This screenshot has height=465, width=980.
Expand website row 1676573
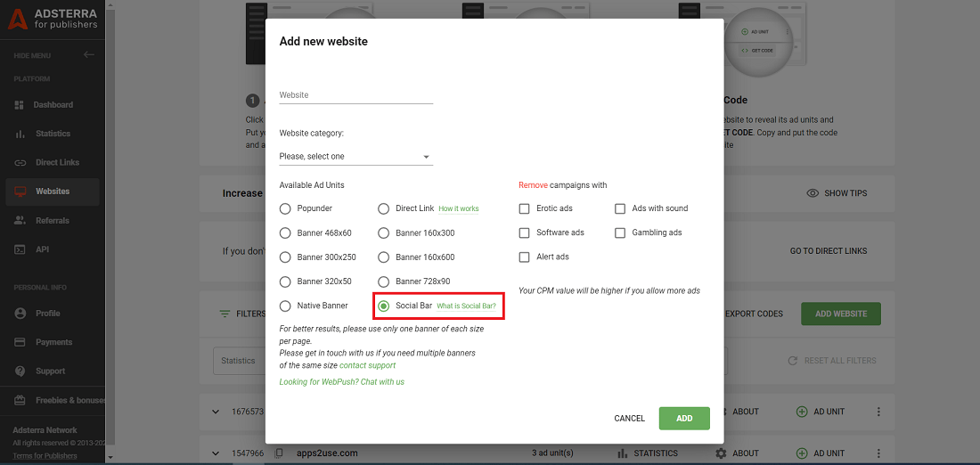[x=216, y=412]
